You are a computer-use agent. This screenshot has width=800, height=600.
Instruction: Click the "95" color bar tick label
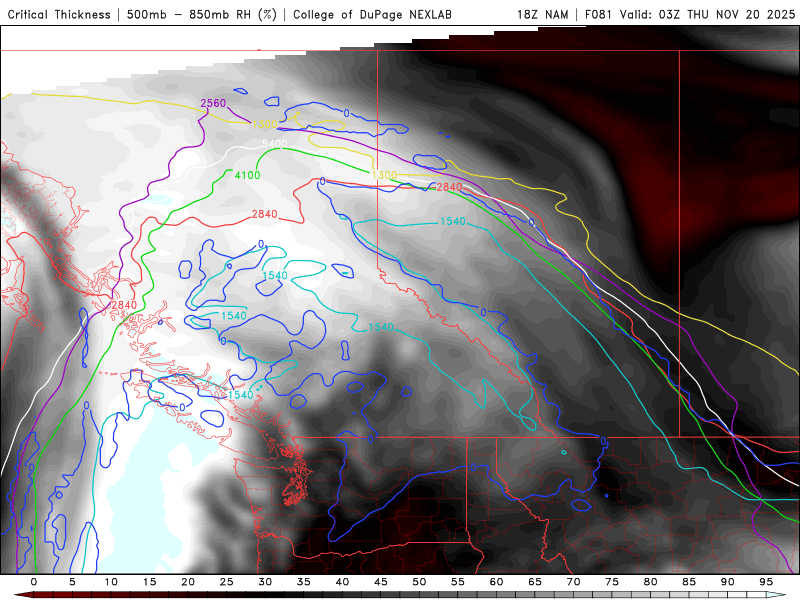coord(766,582)
